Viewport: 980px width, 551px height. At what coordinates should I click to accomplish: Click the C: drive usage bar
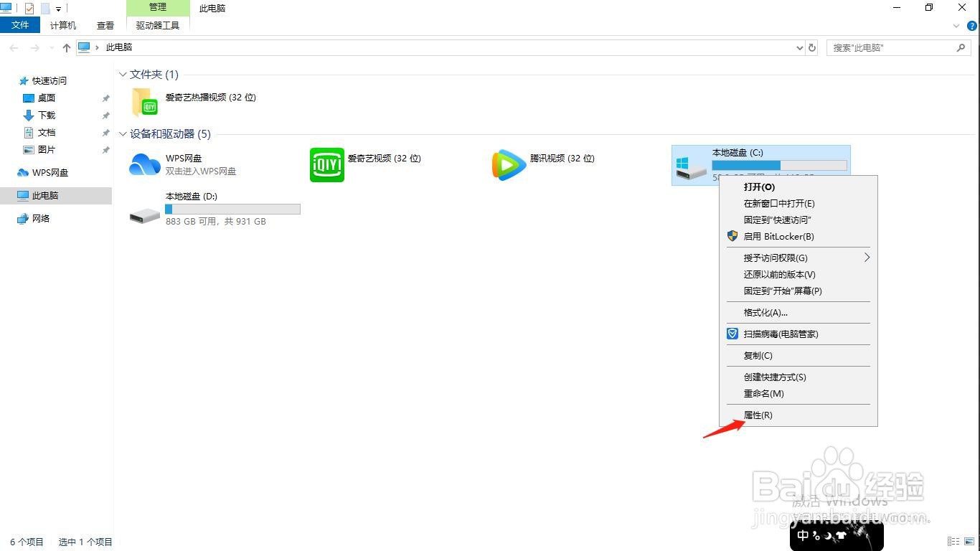point(779,165)
